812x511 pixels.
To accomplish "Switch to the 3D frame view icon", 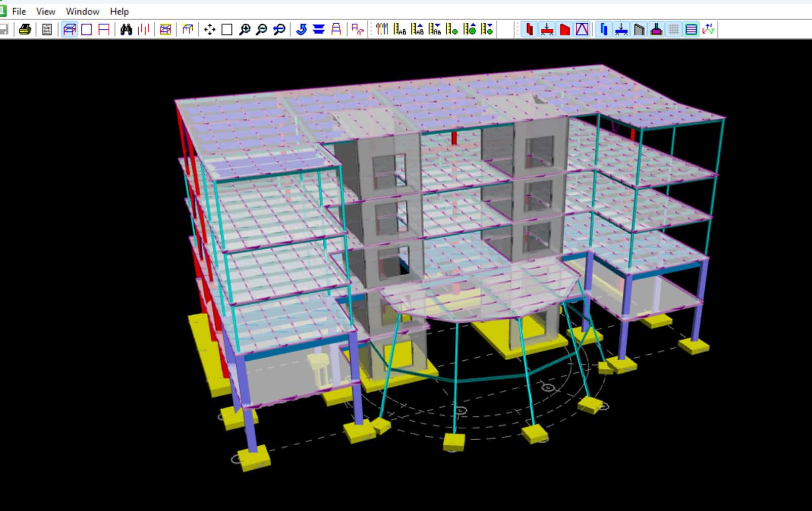I will coord(69,29).
